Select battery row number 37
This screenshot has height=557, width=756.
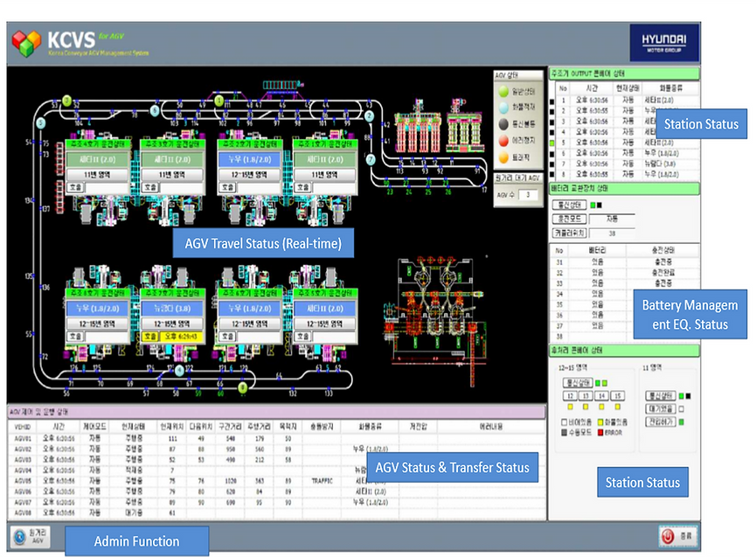(624, 325)
